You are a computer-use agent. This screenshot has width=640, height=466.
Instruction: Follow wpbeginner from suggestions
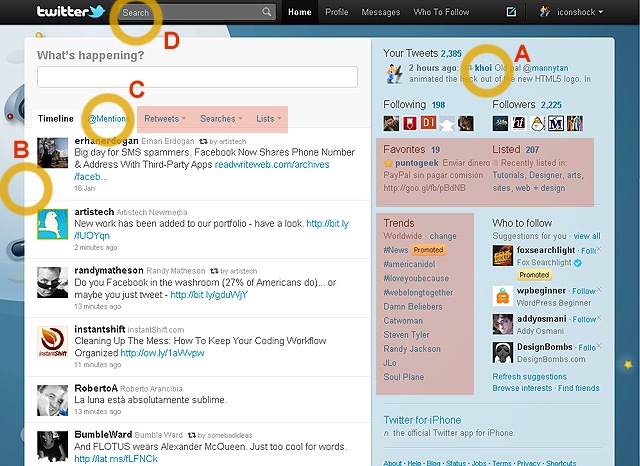pos(584,291)
